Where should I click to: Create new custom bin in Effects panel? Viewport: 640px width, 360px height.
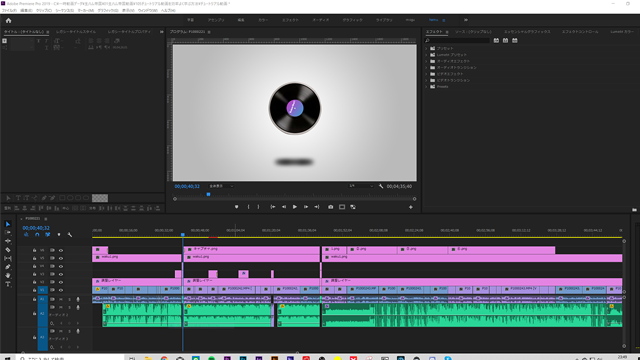pos(634,209)
